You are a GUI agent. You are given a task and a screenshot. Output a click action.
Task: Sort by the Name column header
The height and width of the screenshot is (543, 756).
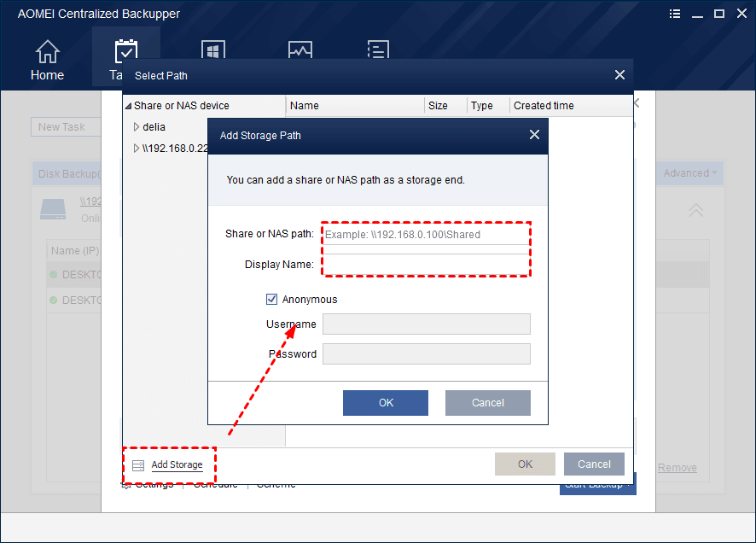355,106
